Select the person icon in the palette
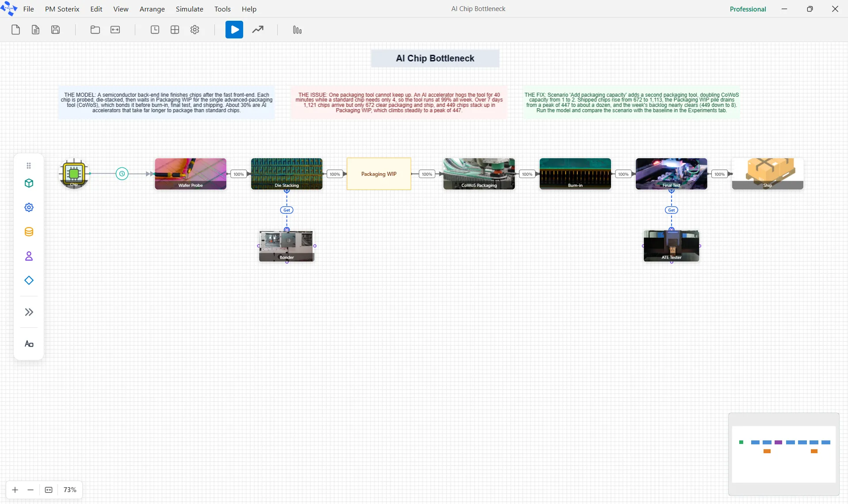The height and width of the screenshot is (504, 848). pyautogui.click(x=29, y=256)
